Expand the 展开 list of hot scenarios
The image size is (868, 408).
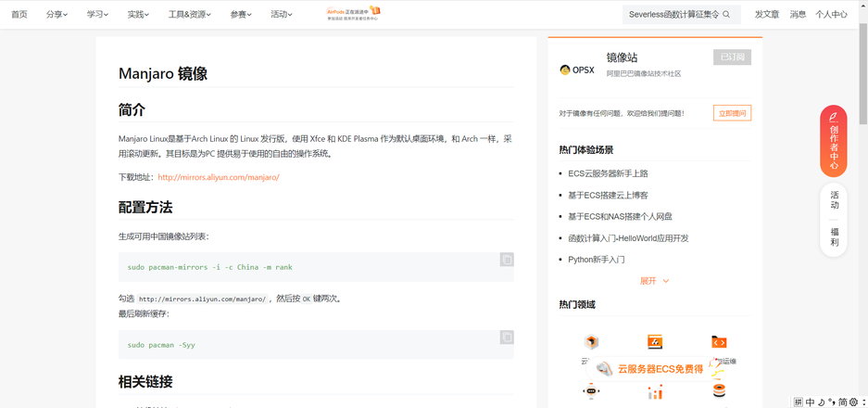tap(655, 281)
